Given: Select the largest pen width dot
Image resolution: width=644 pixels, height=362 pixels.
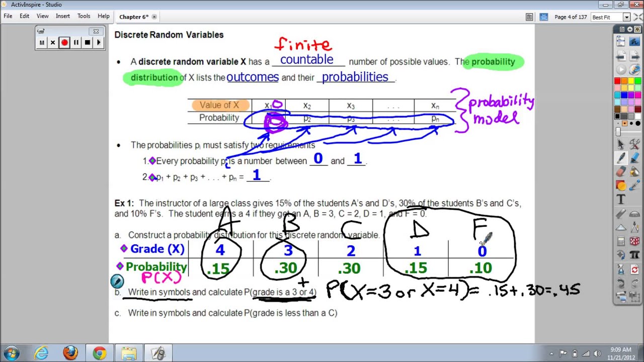Looking at the screenshot, I should [x=638, y=123].
